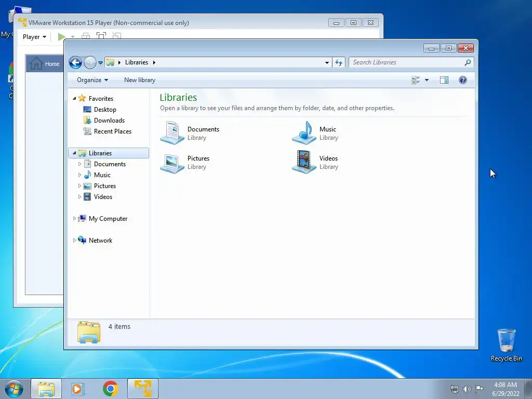Select My Computer in navigation pane
This screenshot has height=399, width=532.
(x=108, y=219)
